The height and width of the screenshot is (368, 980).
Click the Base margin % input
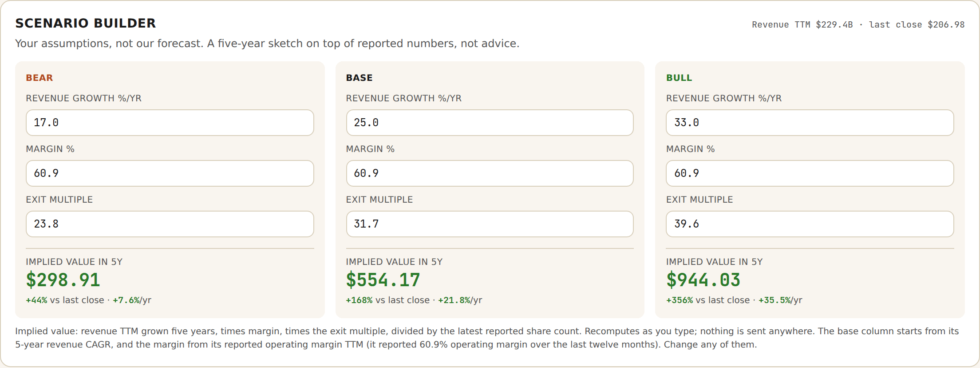coord(490,173)
